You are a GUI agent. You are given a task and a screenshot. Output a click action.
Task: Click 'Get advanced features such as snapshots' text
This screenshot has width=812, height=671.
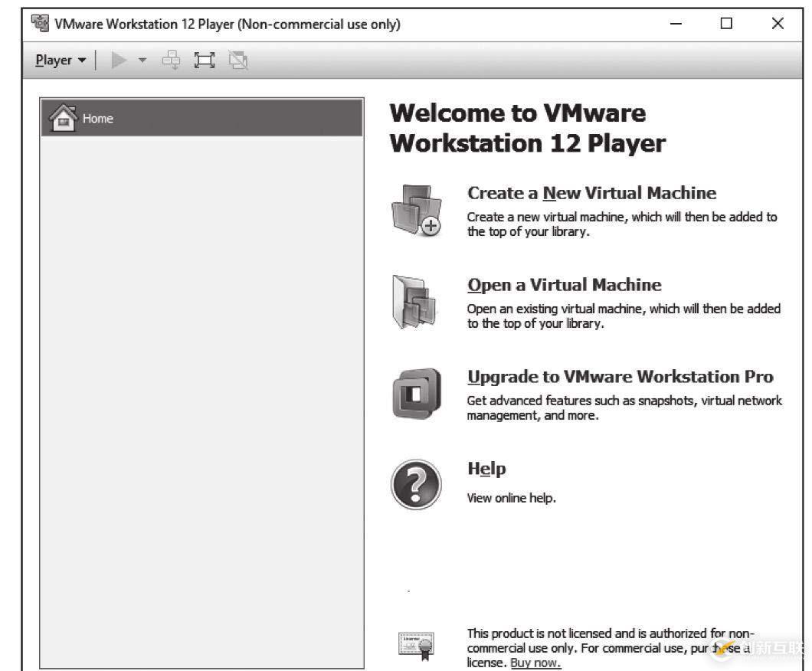(x=624, y=408)
